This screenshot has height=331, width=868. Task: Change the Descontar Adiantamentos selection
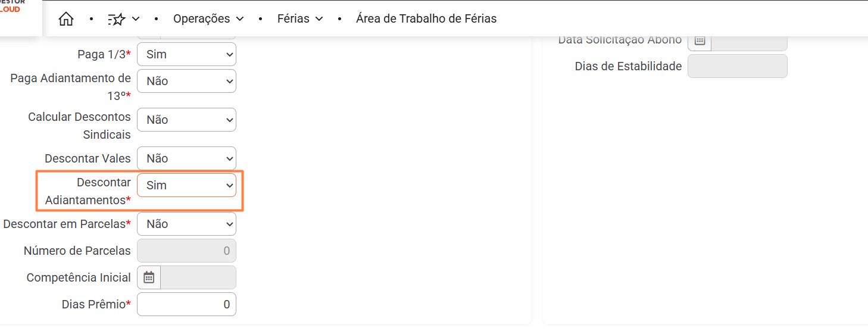coord(186,185)
